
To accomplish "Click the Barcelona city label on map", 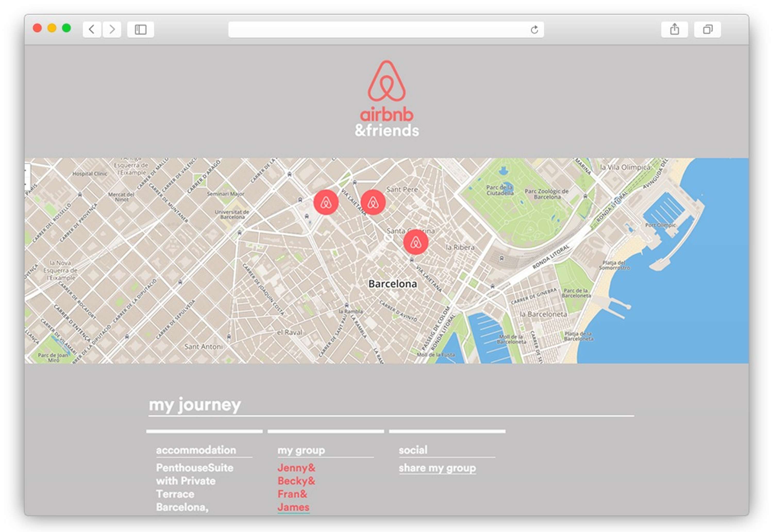I will click(392, 284).
